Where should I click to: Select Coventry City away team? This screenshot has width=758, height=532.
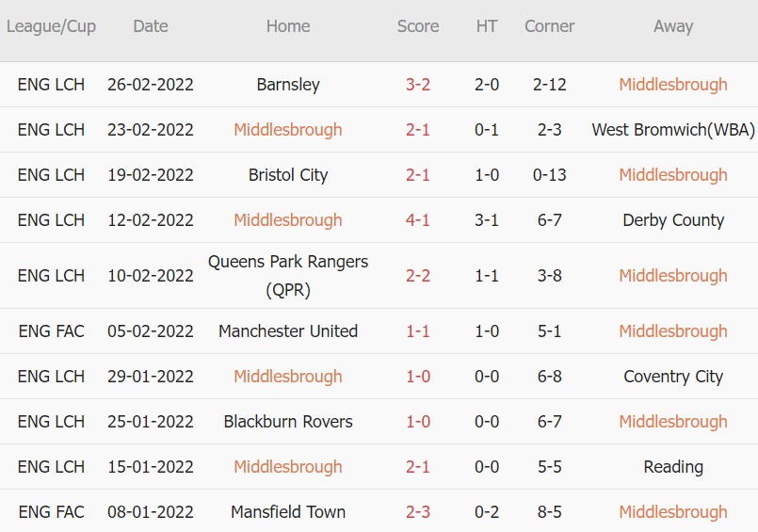point(673,377)
